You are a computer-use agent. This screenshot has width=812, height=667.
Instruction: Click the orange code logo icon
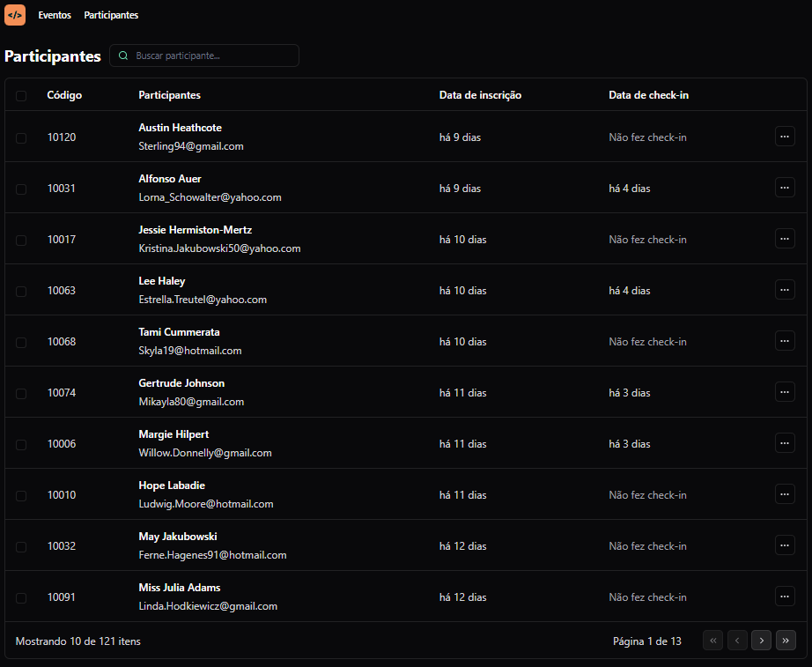[x=15, y=15]
